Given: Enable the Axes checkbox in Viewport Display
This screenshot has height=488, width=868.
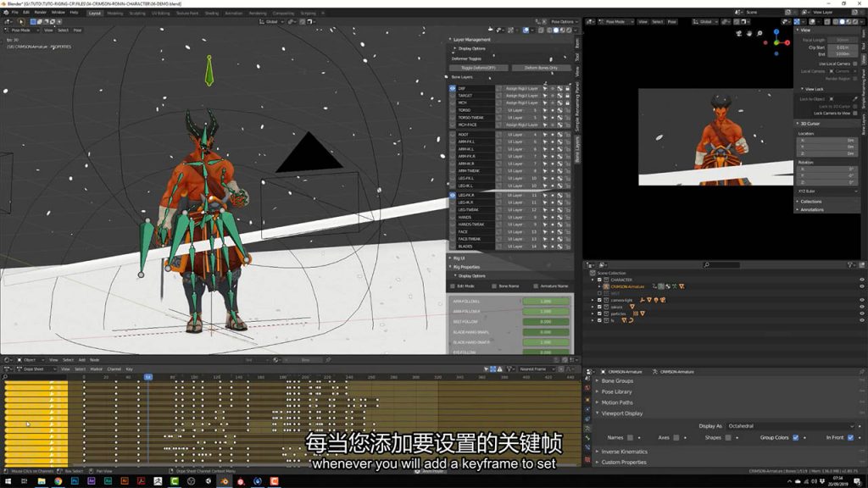Looking at the screenshot, I should click(676, 438).
